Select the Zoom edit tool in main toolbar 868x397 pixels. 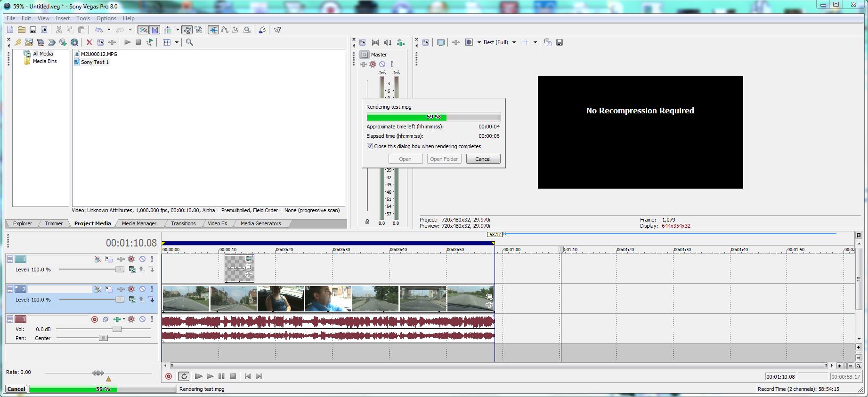[247, 30]
